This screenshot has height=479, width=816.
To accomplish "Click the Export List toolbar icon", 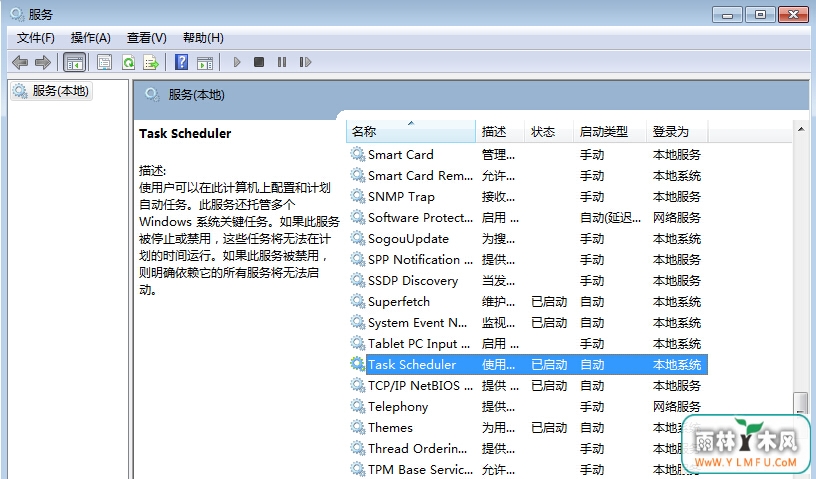I will (151, 62).
